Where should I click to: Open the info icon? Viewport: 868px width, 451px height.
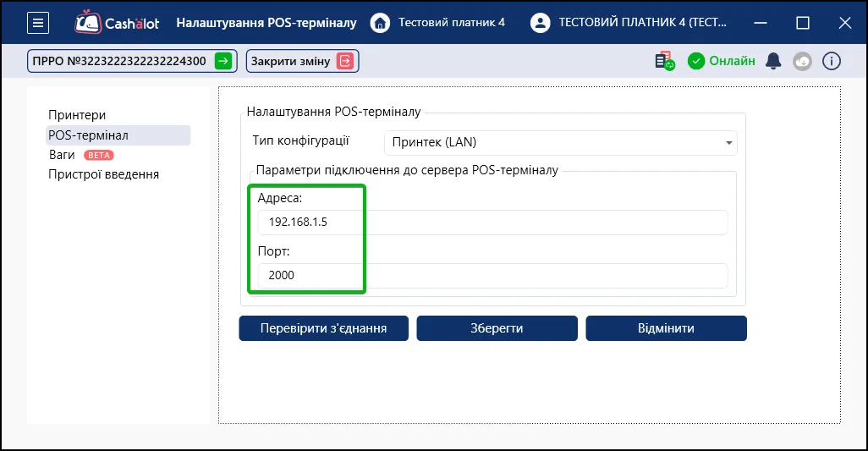832,61
